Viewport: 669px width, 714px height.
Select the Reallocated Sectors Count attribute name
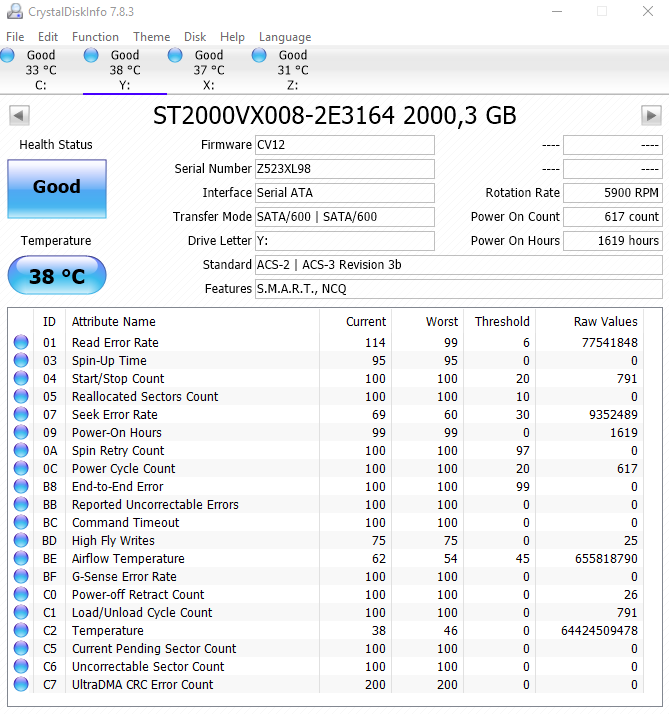145,397
